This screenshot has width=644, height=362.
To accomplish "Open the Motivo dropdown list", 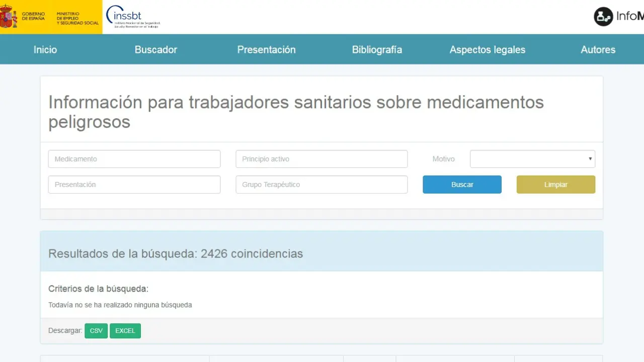I will click(532, 159).
